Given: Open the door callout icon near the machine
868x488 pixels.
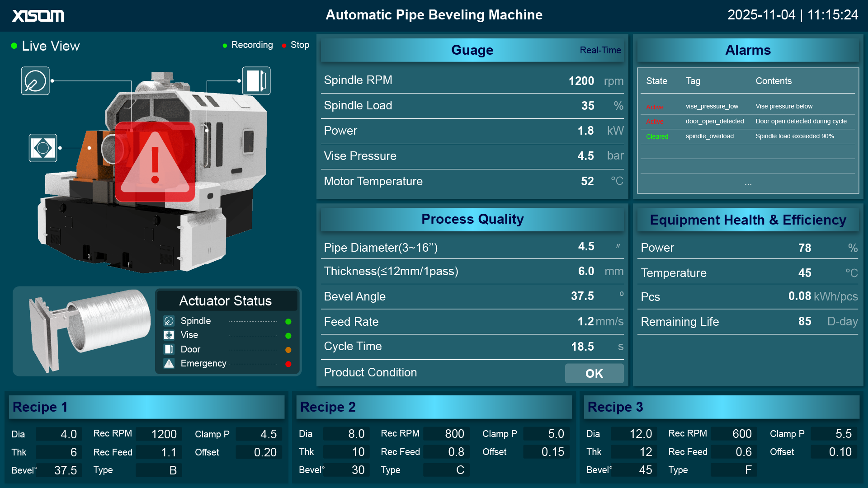Looking at the screenshot, I should point(256,80).
